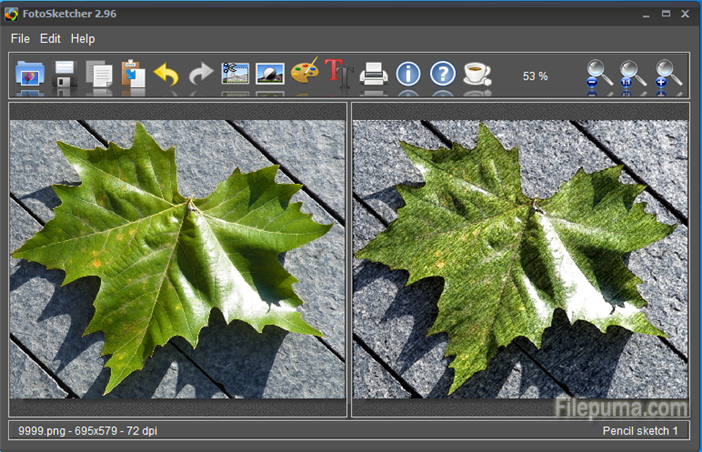Click the coffee cup donate icon
Image resolution: width=702 pixels, height=452 pixels.
pos(477,75)
